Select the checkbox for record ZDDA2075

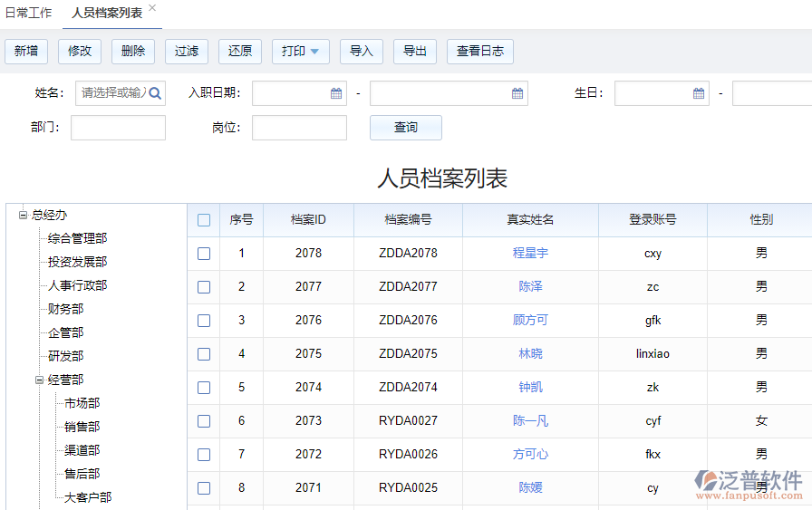click(x=204, y=354)
